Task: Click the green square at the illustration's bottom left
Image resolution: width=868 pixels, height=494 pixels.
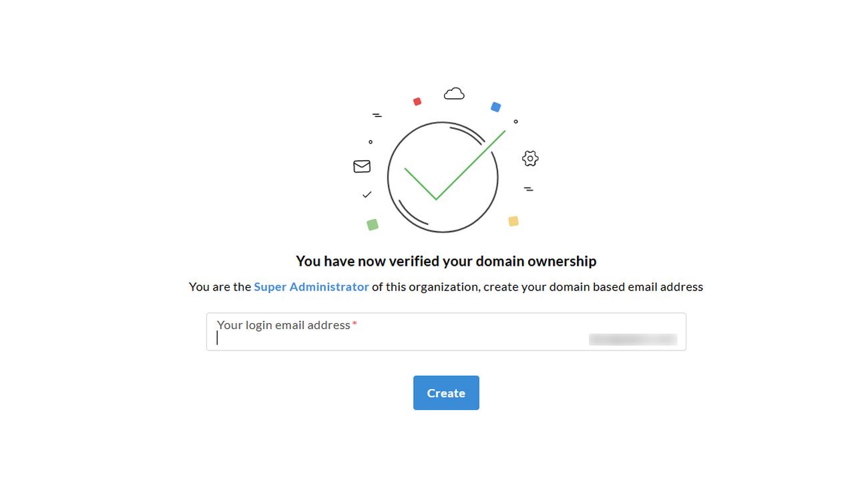Action: [x=373, y=224]
